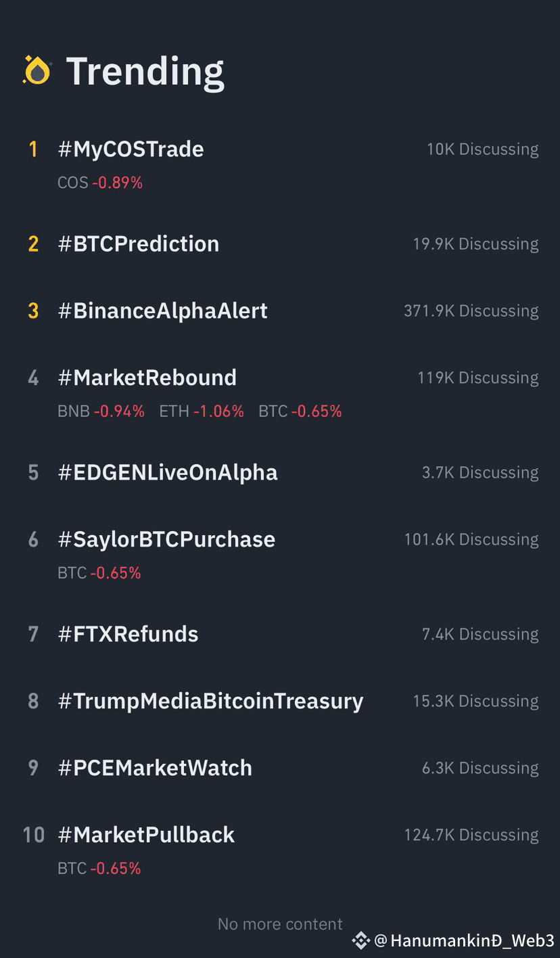Click BNB -0.94% ticker under #MarketRebound

(101, 411)
